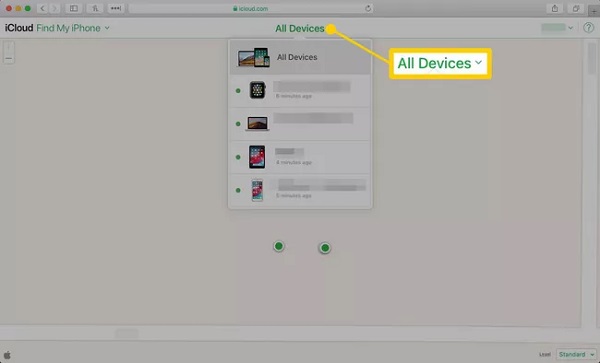Viewport: 600px width, 363px height.
Task: Zoom in the map with plus button
Action: 9,47
